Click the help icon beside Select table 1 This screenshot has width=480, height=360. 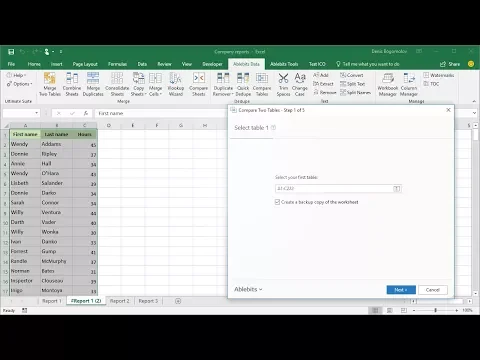273,127
